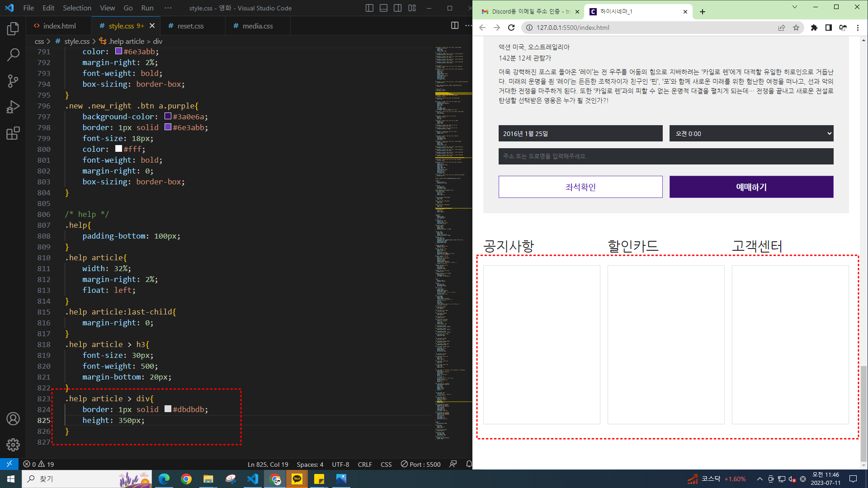Open the CSS language mode selector

pos(386,465)
